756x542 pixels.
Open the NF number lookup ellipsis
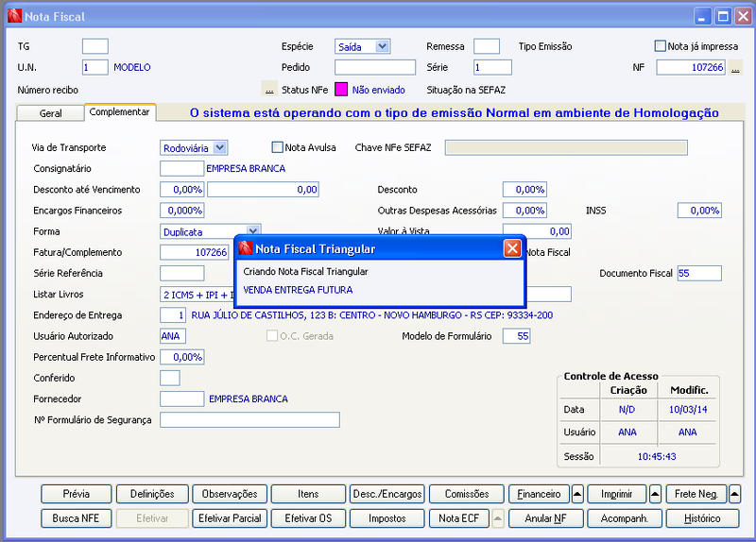tap(735, 67)
